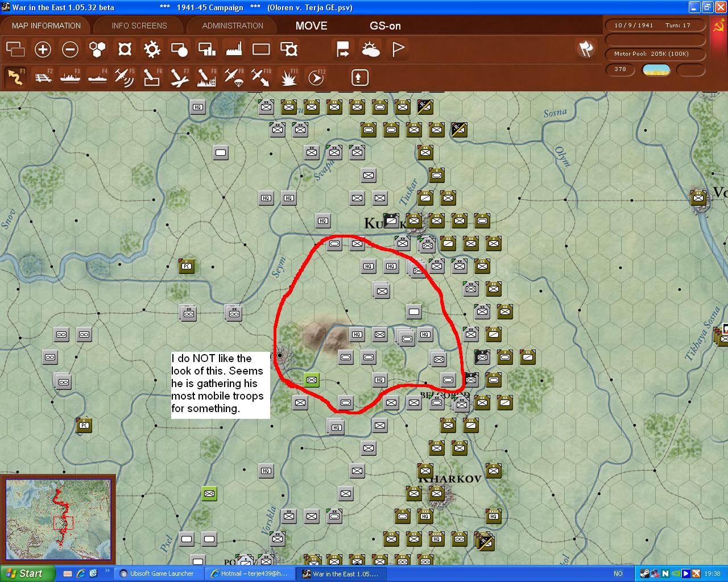Screen dimensions: 728x582
Task: Select the F2 rail mode icon
Action: [x=43, y=77]
